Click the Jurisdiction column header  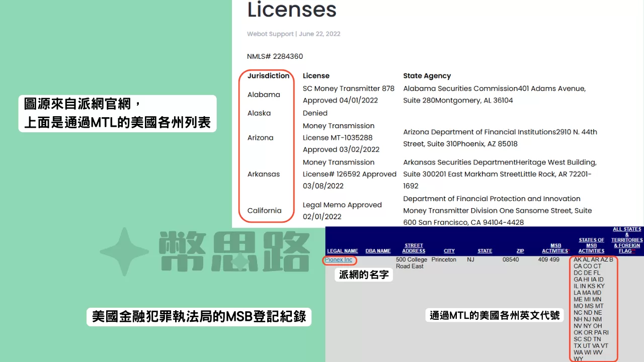click(268, 76)
